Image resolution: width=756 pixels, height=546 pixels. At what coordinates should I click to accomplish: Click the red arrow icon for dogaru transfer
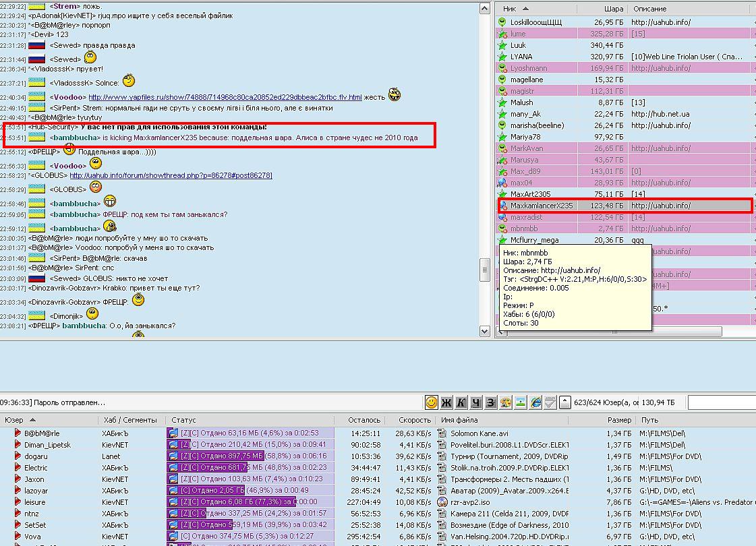[x=18, y=456]
